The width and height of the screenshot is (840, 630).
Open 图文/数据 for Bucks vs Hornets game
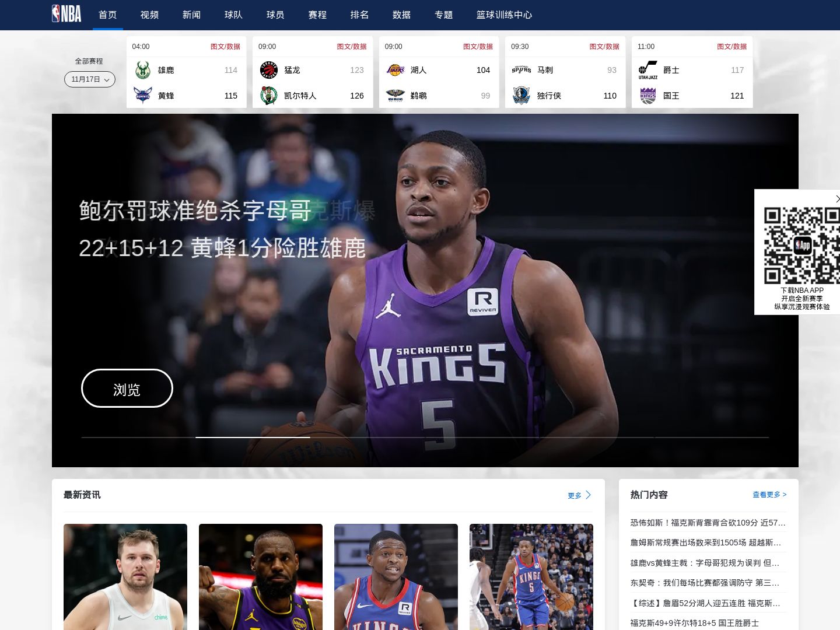225,47
